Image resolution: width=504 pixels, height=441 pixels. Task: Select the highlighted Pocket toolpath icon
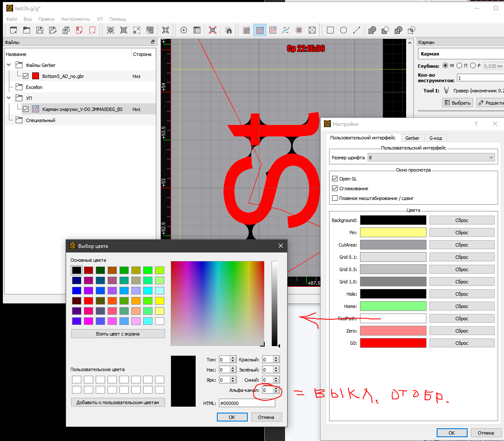[x=260, y=30]
